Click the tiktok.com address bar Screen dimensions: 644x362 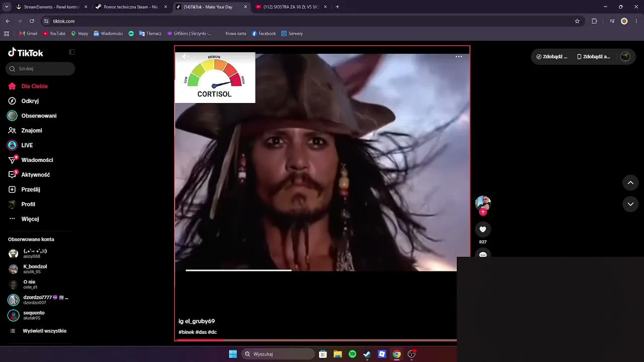pos(312,21)
